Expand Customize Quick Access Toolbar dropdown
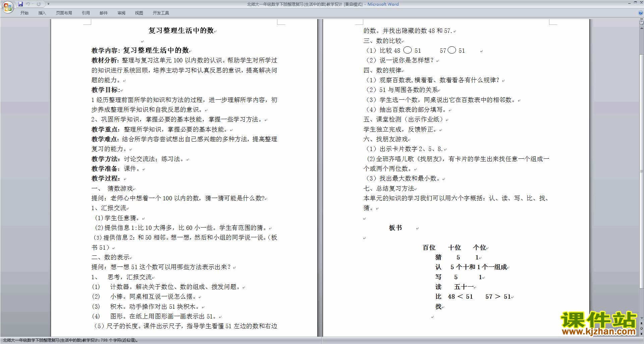 click(x=48, y=4)
